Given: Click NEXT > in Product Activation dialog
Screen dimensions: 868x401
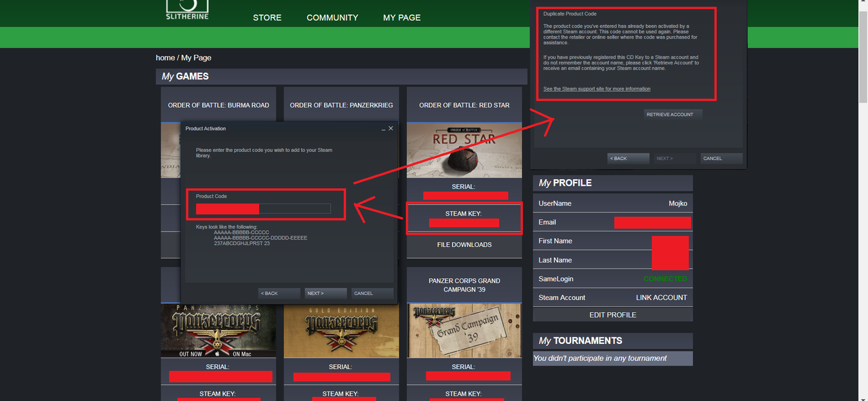Looking at the screenshot, I should (x=325, y=293).
